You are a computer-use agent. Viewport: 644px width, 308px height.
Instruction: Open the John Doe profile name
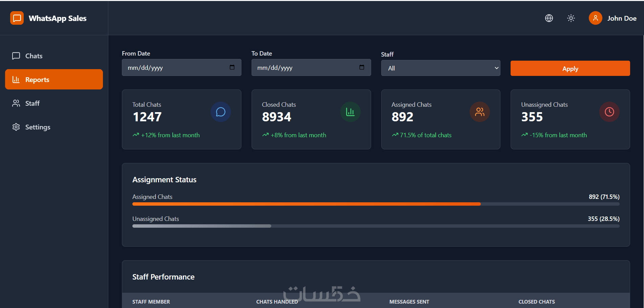click(622, 18)
